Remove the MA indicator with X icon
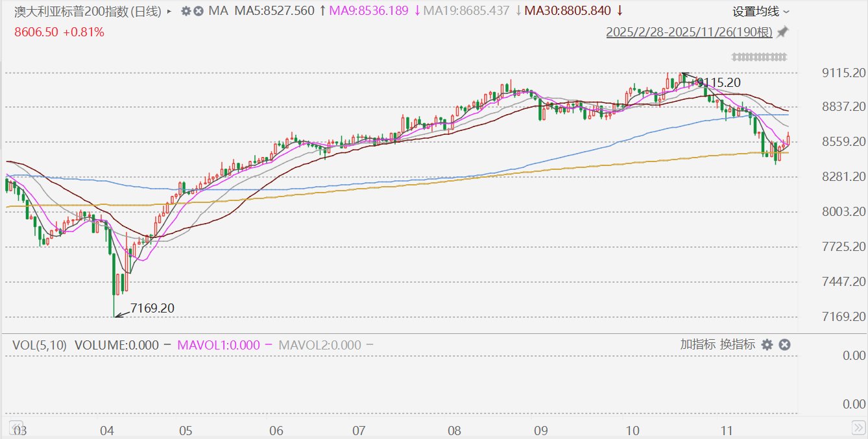The image size is (868, 439). pyautogui.click(x=198, y=11)
